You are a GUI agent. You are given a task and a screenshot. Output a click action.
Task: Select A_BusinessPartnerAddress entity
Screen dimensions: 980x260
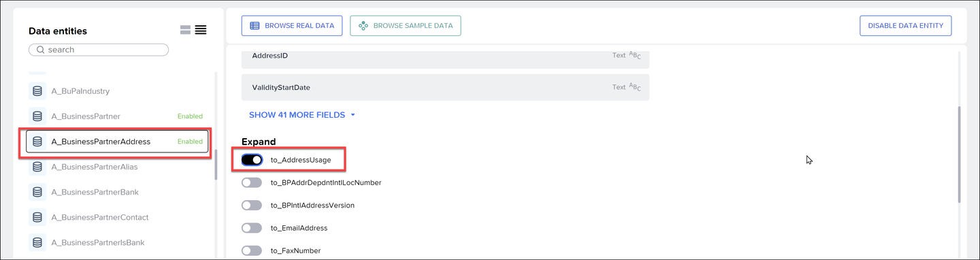tap(117, 142)
